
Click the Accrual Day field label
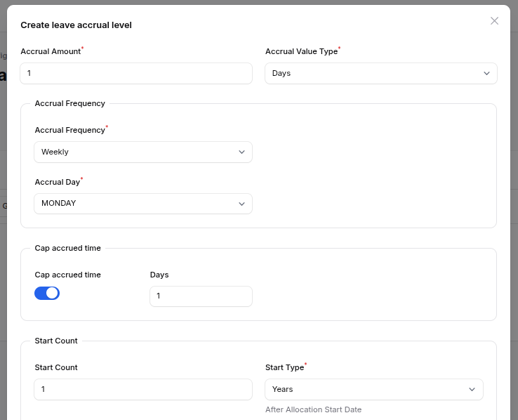pyautogui.click(x=58, y=182)
